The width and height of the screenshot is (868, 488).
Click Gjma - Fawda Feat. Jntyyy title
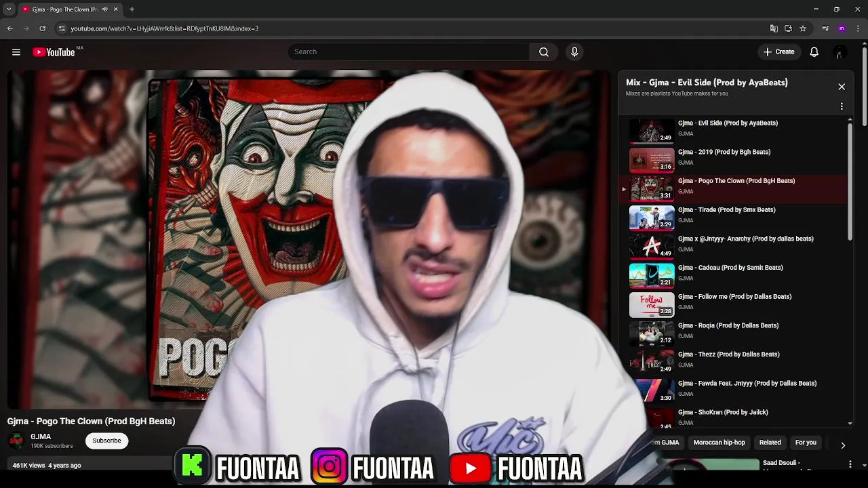747,384
